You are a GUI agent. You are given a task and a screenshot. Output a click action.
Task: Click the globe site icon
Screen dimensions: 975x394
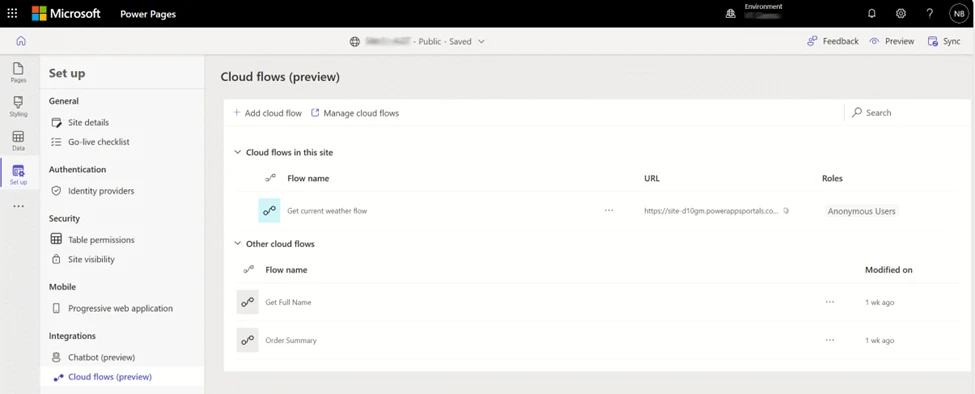[354, 42]
